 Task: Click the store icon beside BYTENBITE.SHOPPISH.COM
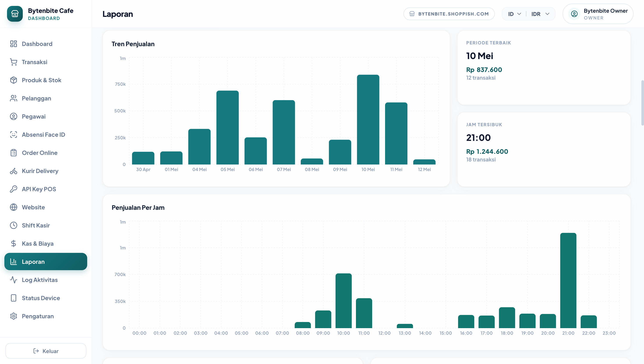point(412,14)
